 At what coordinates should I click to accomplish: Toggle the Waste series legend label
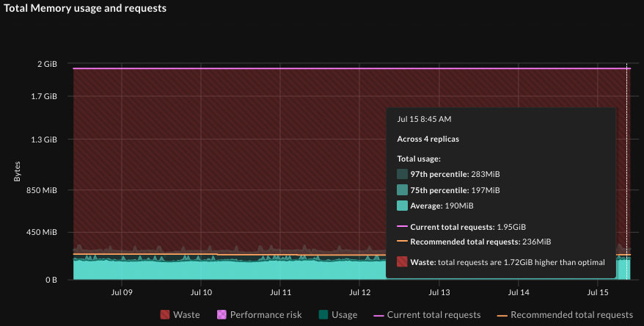(x=186, y=315)
